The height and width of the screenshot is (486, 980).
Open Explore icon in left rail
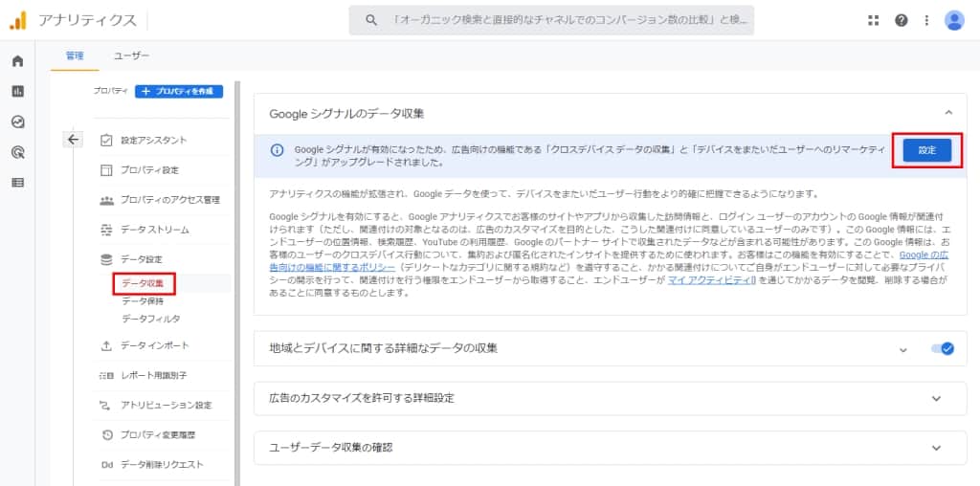pos(17,121)
